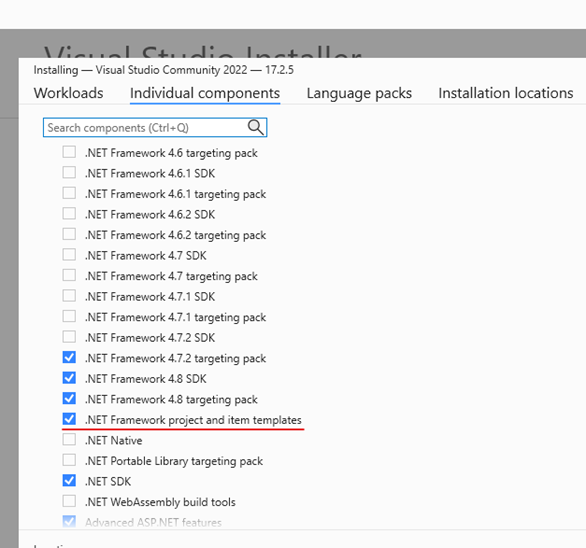Click '.NET Framework 4.7.2 targeting pack' label
Screen dimensions: 586x548
176,358
